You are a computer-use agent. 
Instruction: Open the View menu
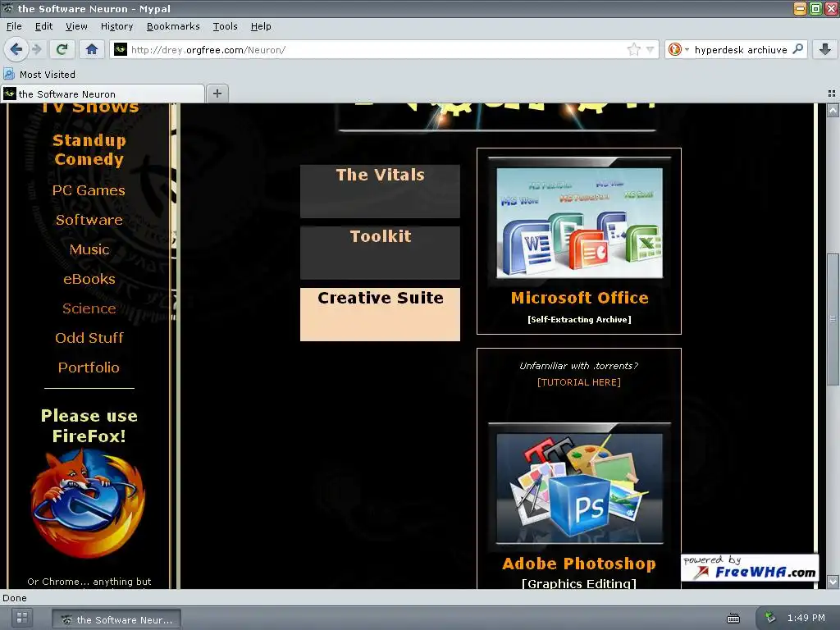[76, 26]
